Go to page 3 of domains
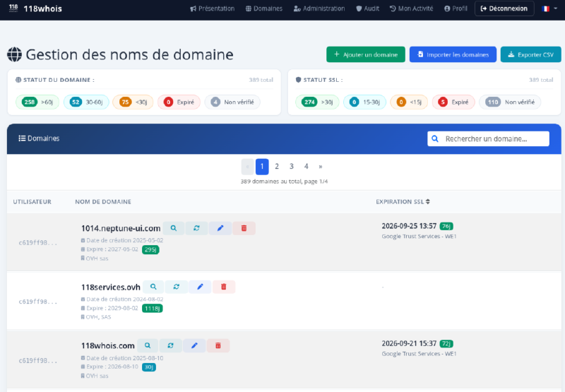Image resolution: width=565 pixels, height=392 pixels. (x=292, y=167)
